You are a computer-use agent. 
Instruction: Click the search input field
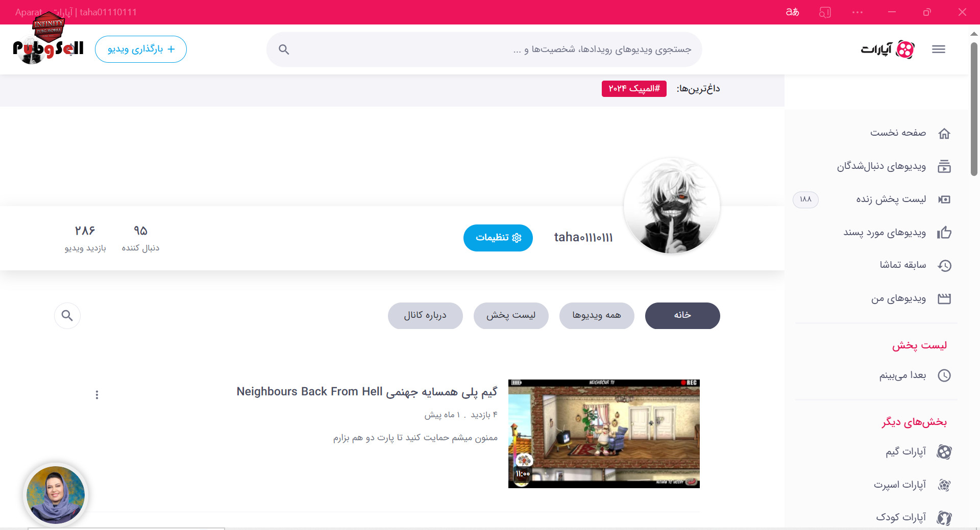pyautogui.click(x=484, y=49)
